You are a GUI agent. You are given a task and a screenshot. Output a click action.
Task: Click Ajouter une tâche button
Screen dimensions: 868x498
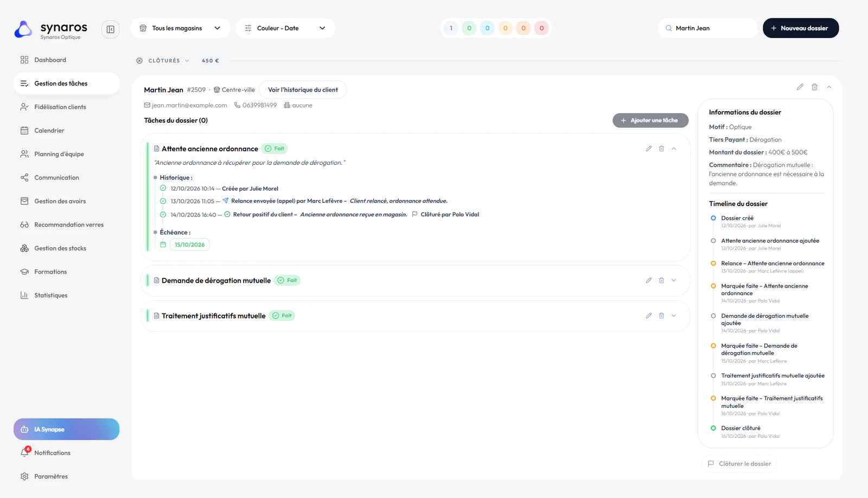click(650, 120)
